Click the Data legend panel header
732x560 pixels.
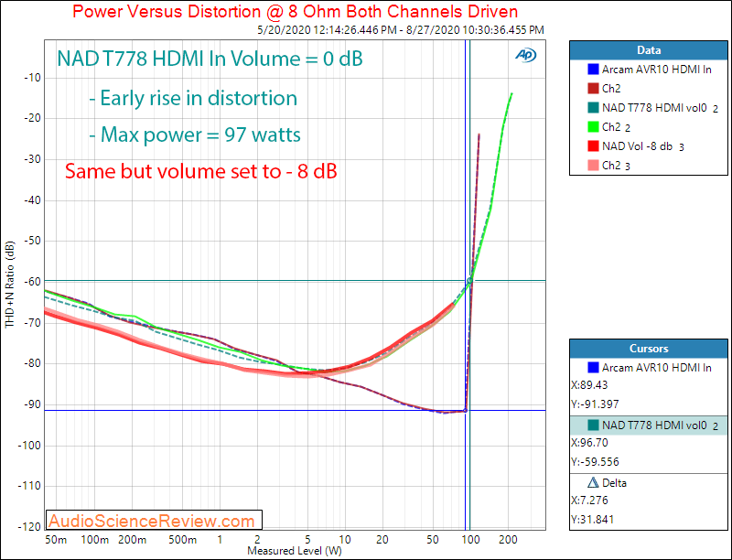point(649,50)
